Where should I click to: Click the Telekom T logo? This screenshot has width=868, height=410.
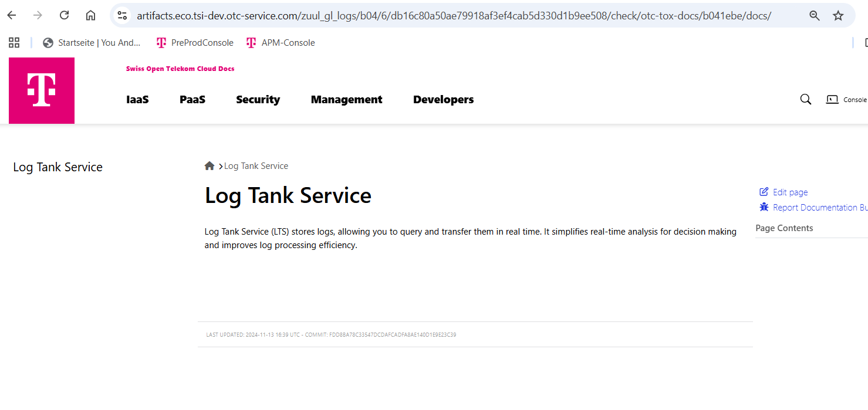tap(42, 90)
